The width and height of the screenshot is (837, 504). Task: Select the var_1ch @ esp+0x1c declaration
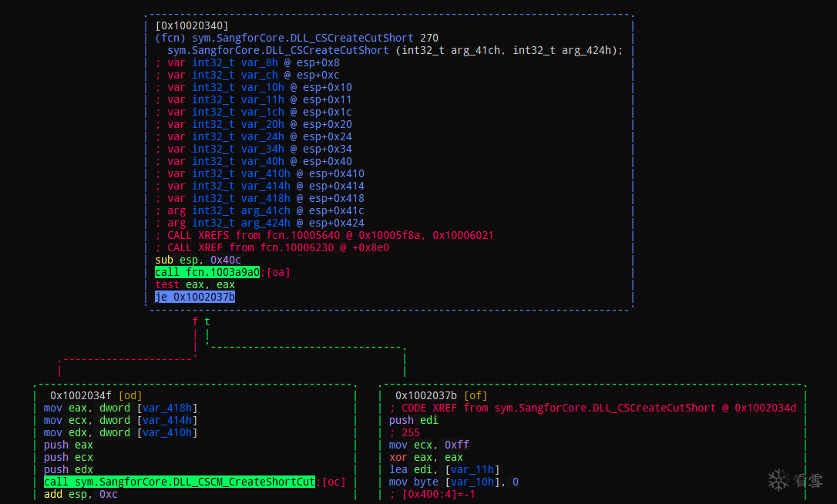coord(254,112)
